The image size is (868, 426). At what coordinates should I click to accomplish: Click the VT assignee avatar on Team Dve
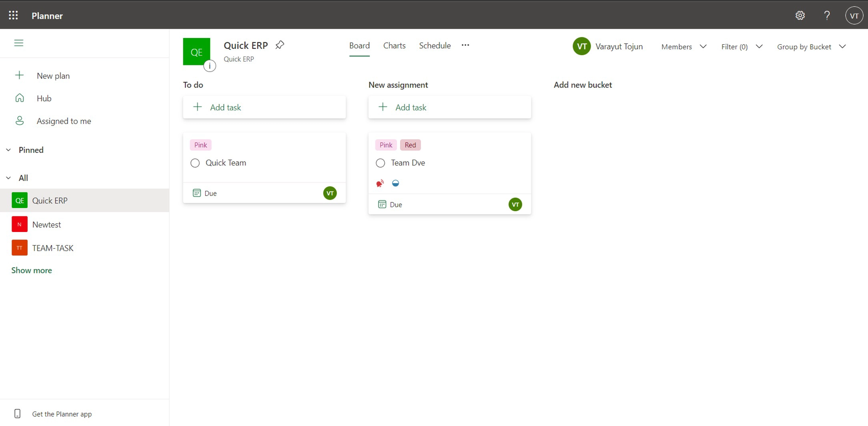click(515, 204)
